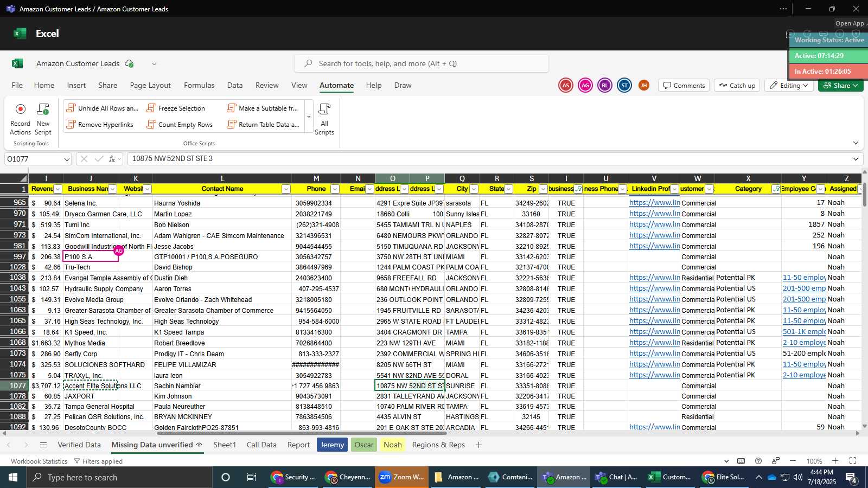Image resolution: width=868 pixels, height=488 pixels.
Task: Run Make a Subtable script
Action: pyautogui.click(x=263, y=108)
